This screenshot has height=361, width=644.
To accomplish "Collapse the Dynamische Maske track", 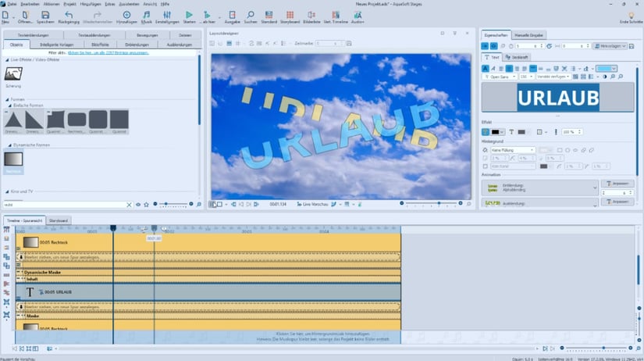I will (x=18, y=273).
